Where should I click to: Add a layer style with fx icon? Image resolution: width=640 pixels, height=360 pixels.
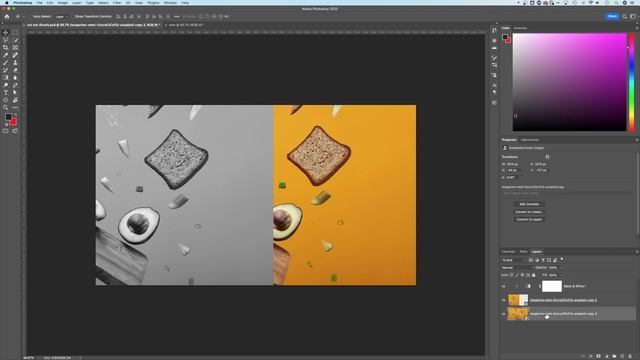point(591,356)
